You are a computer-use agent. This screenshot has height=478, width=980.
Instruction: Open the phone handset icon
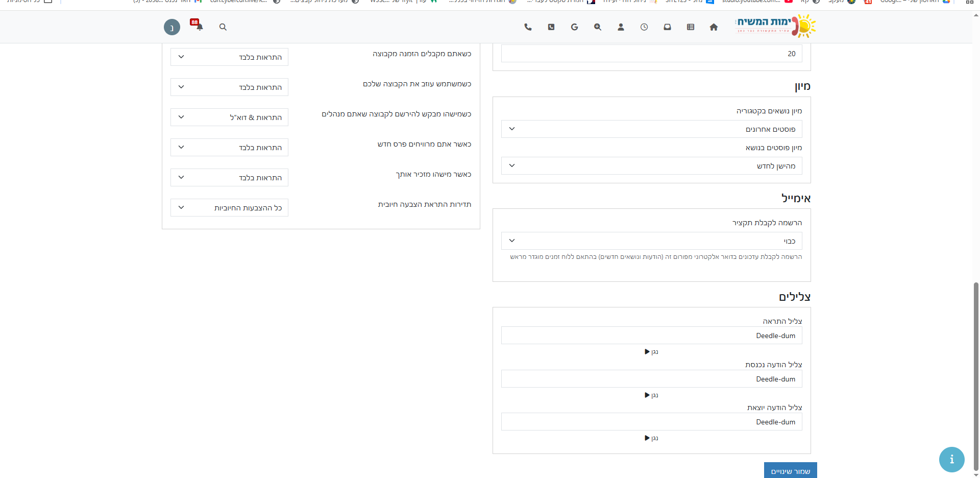tap(528, 27)
